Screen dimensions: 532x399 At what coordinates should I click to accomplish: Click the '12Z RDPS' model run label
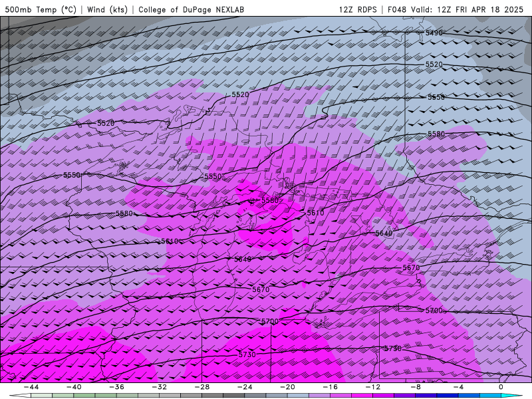358,9
